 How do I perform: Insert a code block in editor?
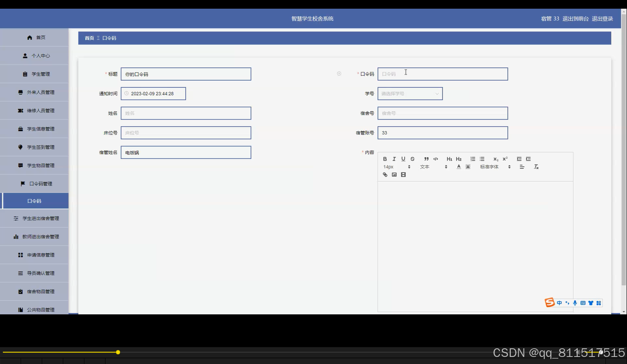tap(436, 159)
